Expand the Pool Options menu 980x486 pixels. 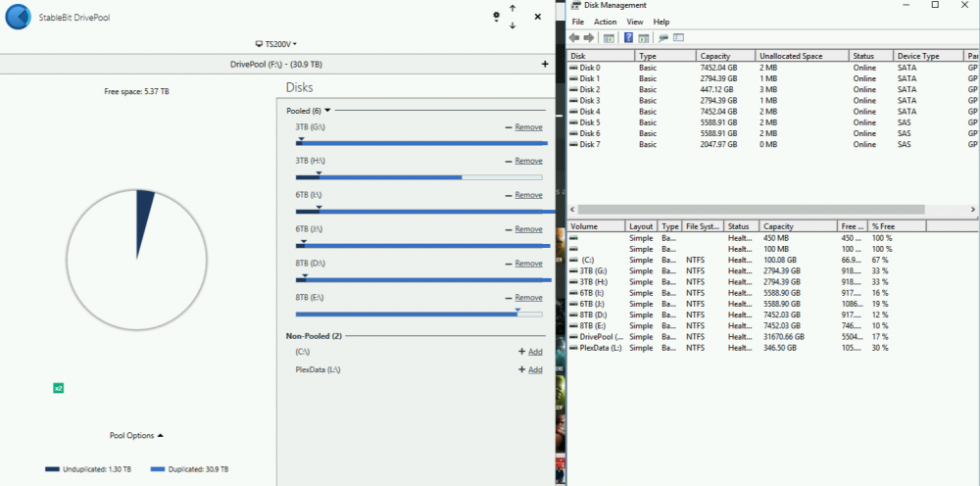(x=136, y=435)
